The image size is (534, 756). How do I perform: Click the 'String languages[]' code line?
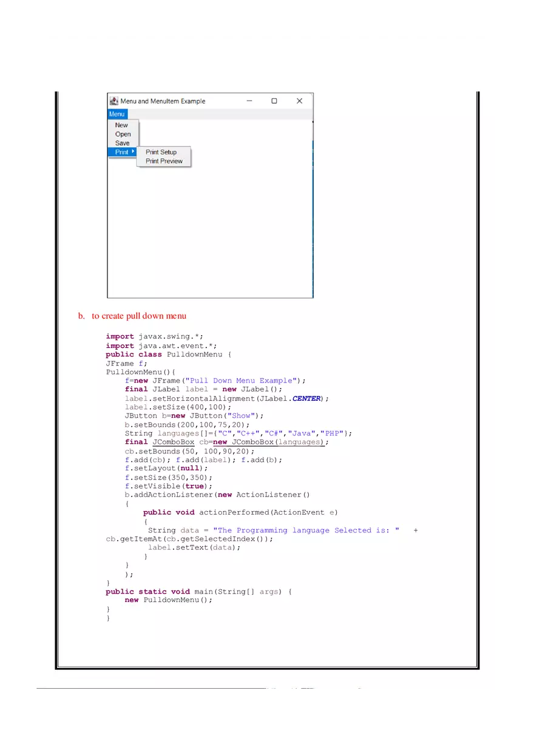point(238,433)
